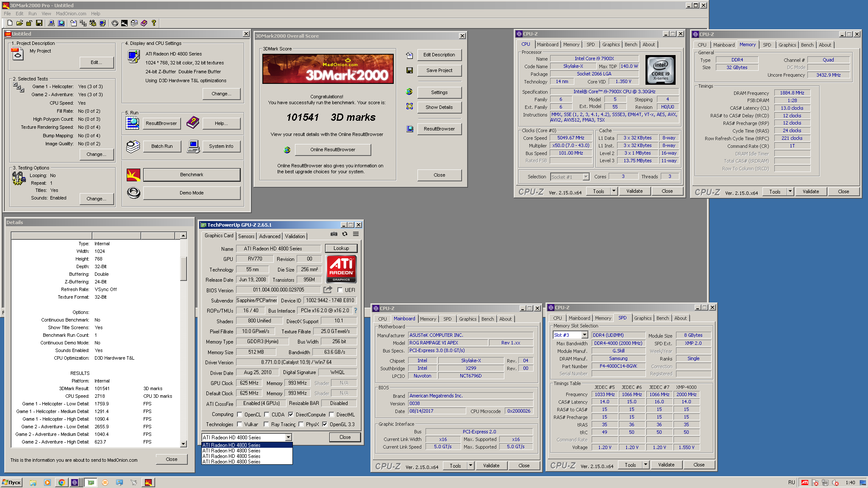Click the yellow question mark toolbar icon
Image resolution: width=868 pixels, height=488 pixels.
[154, 23]
